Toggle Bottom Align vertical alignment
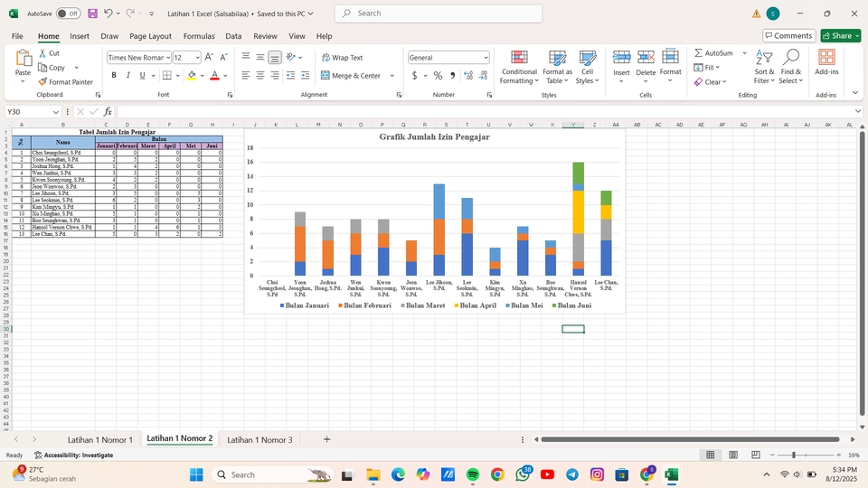The image size is (868, 488). 275,57
